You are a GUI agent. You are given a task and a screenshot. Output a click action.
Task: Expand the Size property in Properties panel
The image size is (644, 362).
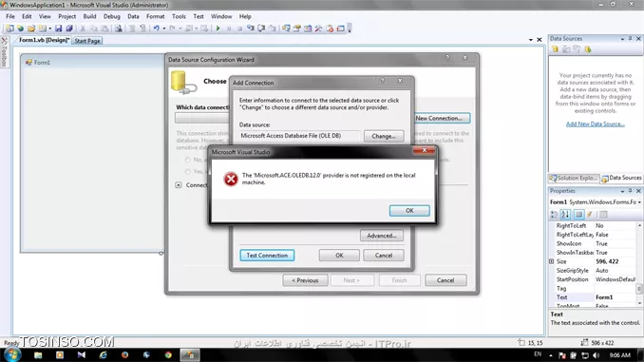click(x=551, y=261)
